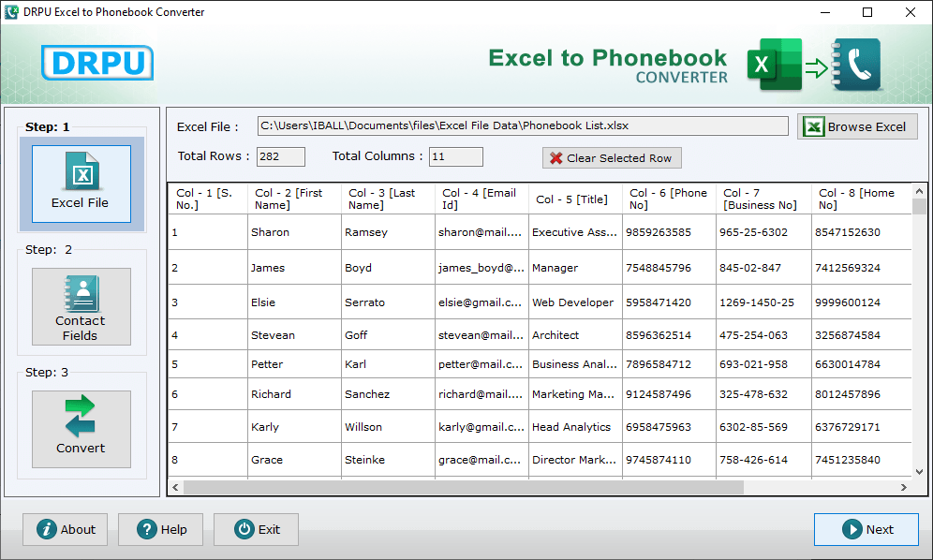
Task: Click the cell 'Goff'
Action: point(388,335)
